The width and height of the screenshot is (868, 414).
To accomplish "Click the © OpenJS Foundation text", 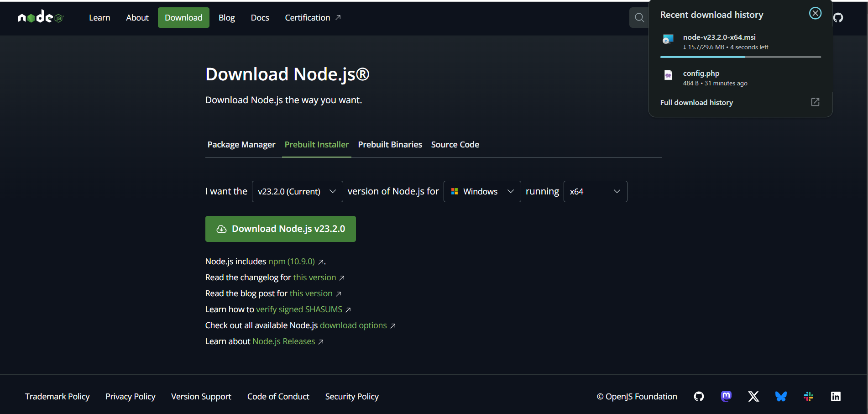I will coord(637,397).
